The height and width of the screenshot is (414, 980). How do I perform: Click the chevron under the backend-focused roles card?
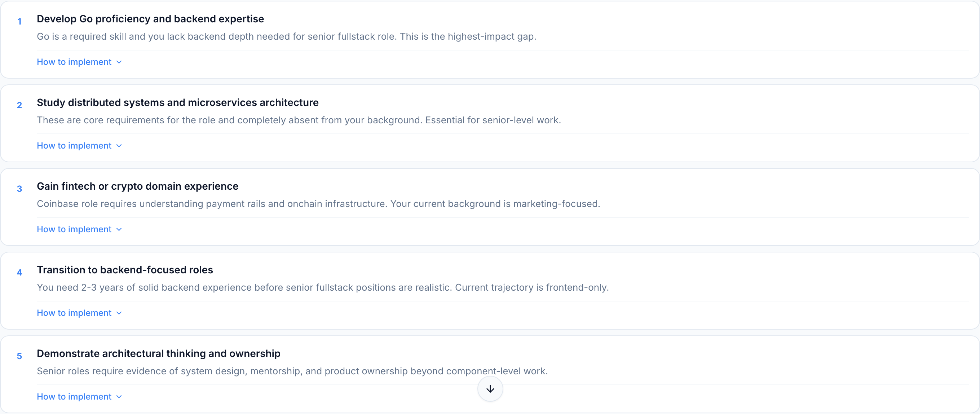coord(119,313)
